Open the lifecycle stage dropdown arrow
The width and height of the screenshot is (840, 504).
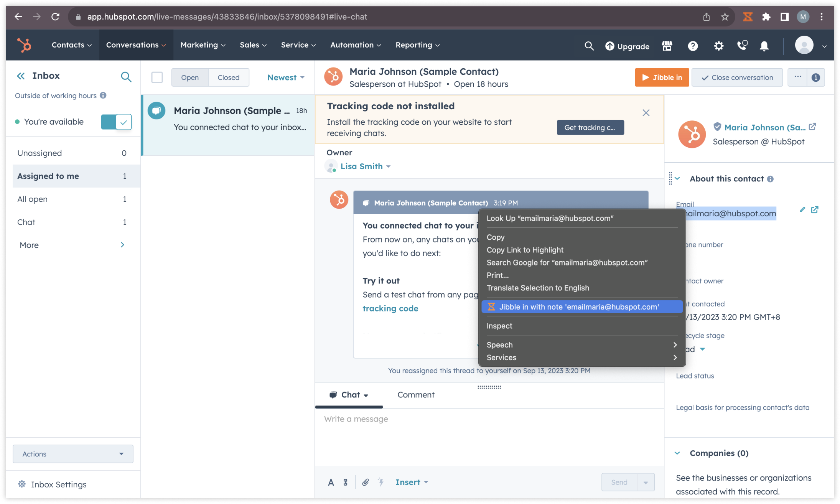(702, 349)
